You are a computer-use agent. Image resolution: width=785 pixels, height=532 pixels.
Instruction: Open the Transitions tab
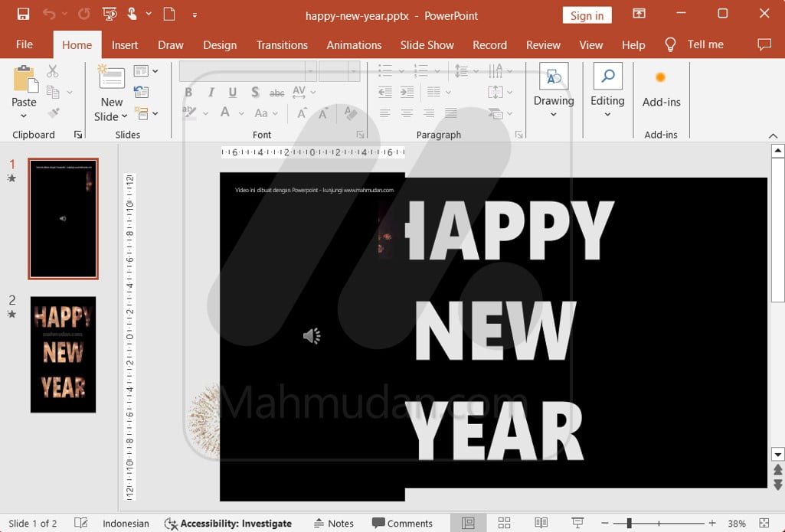282,45
